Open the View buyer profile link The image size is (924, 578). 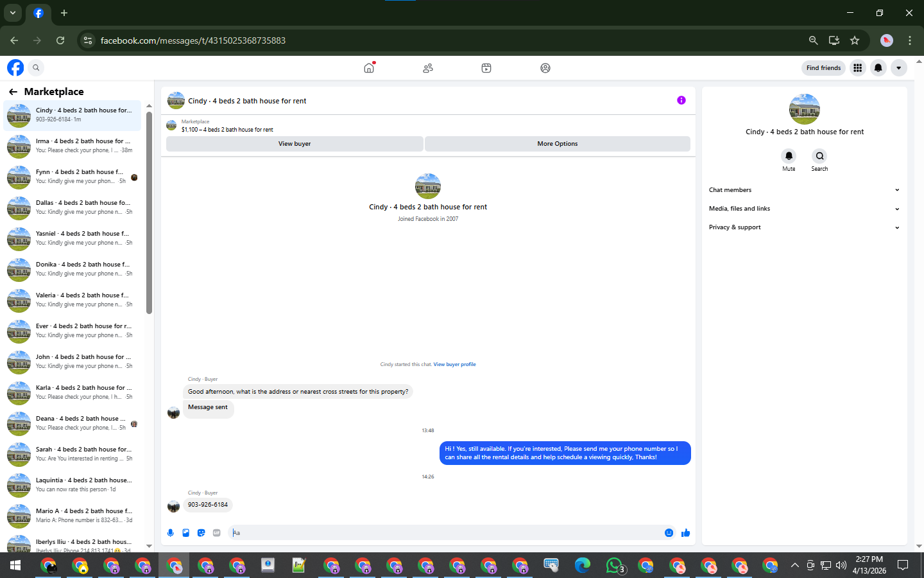[454, 364]
